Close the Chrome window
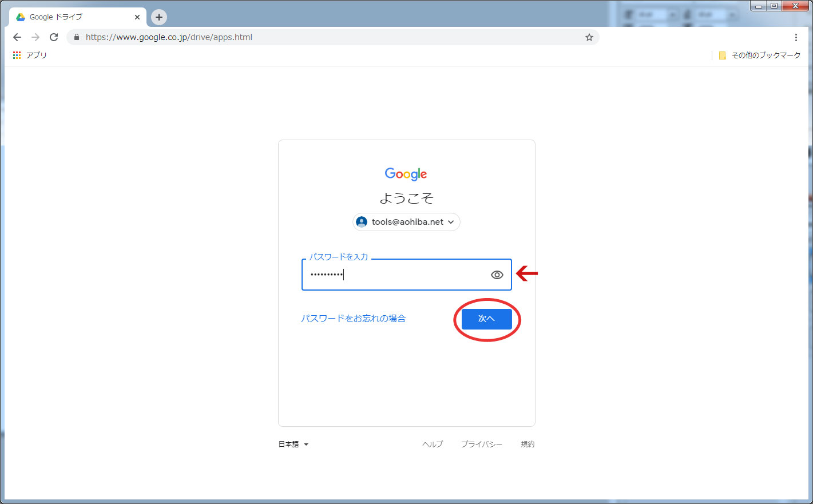This screenshot has width=813, height=504. [795, 6]
